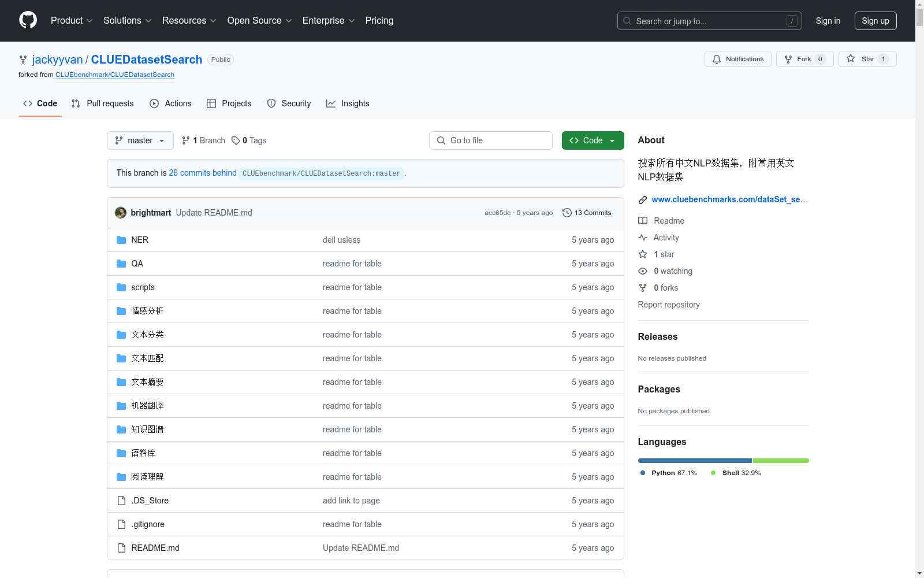Click the 机器翻译 folder icon
This screenshot has height=578, width=924.
121,406
